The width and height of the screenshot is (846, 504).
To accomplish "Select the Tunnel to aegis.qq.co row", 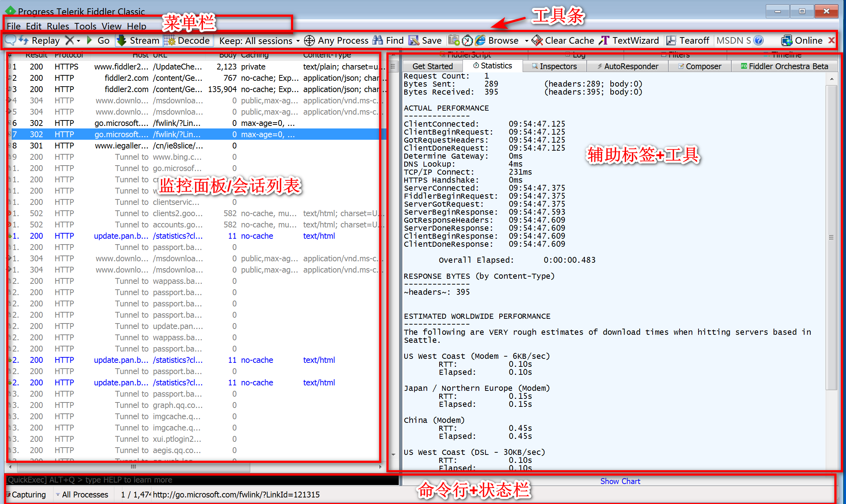I will [197, 451].
